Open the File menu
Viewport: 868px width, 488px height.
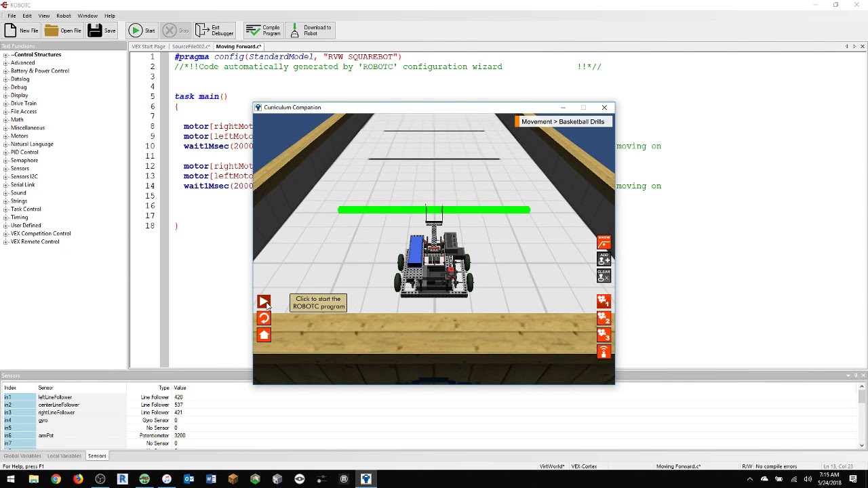click(12, 16)
